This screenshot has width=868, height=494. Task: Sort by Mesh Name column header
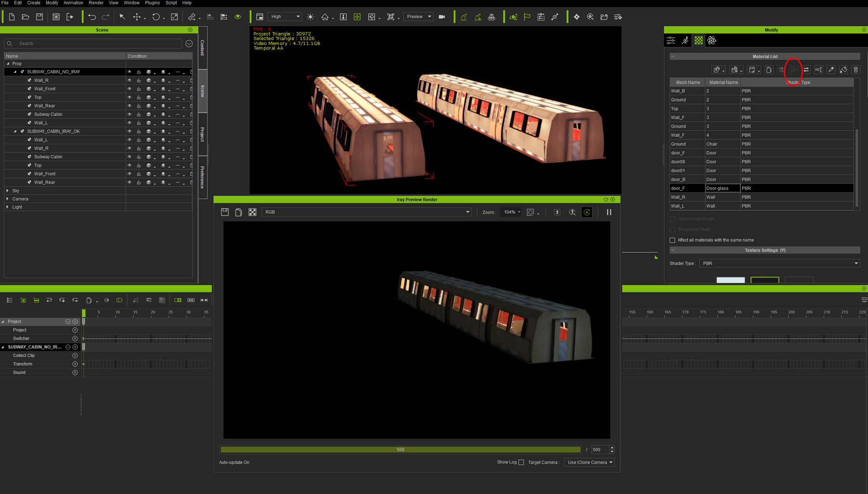point(687,82)
